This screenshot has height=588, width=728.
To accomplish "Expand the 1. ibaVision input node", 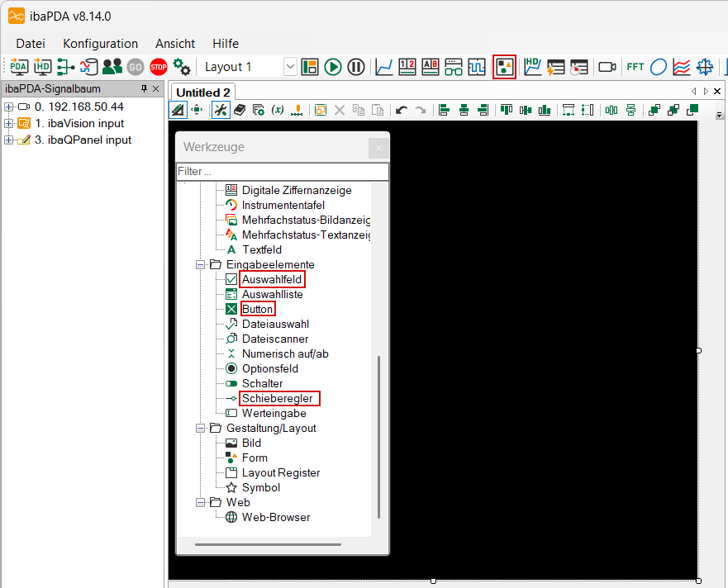I will (8, 123).
